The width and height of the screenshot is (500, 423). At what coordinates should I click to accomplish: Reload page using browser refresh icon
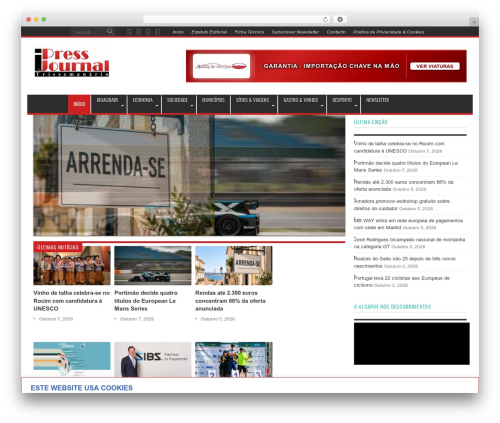click(325, 19)
